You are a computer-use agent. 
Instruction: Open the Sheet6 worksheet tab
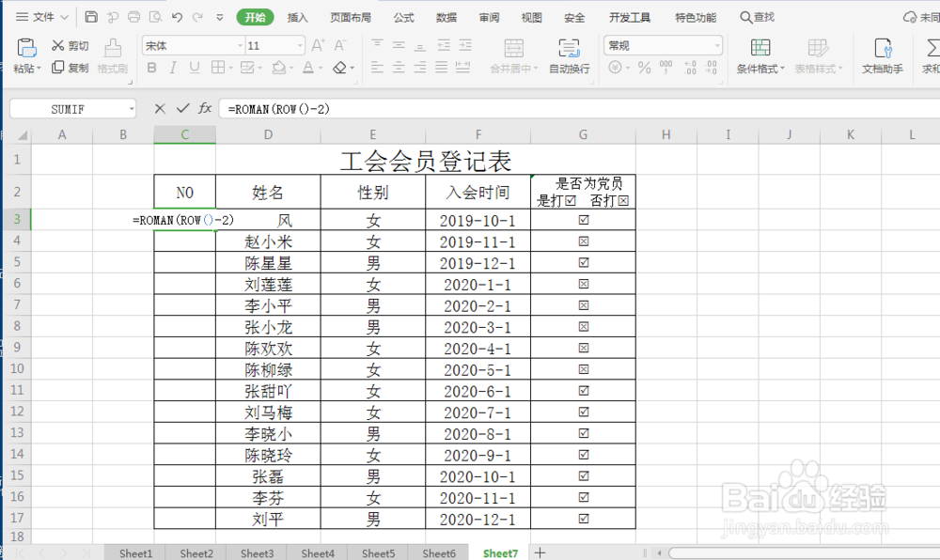(439, 552)
